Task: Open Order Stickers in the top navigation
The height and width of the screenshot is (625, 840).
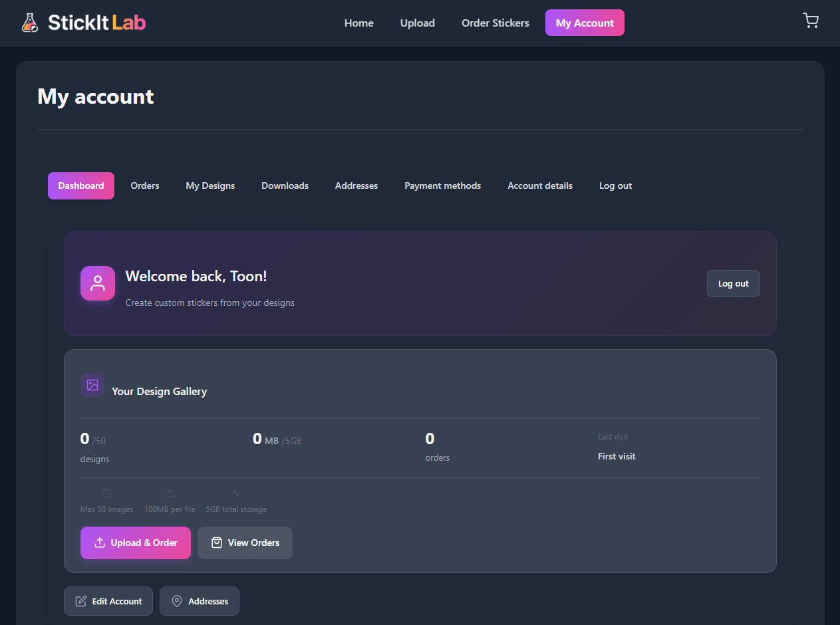Action: [x=495, y=23]
